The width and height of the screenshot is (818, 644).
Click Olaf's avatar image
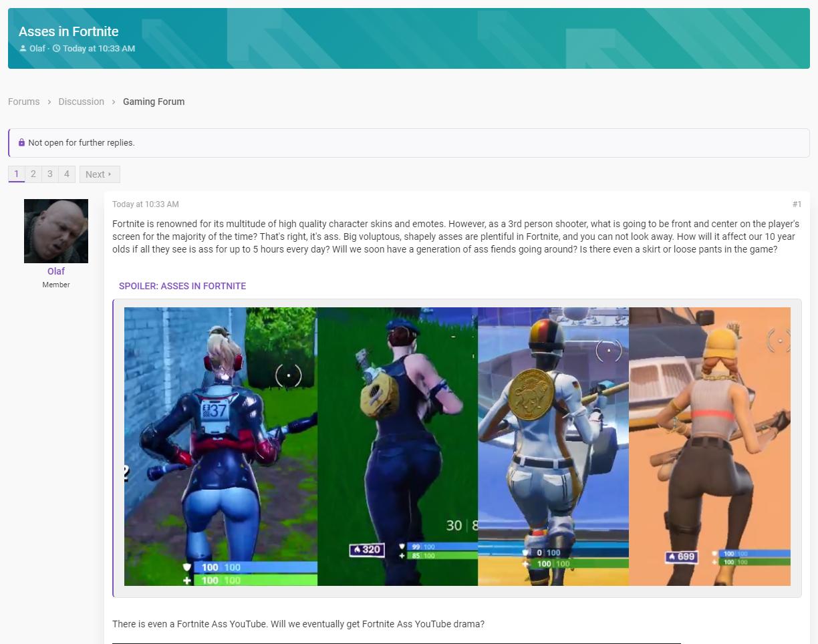(56, 230)
